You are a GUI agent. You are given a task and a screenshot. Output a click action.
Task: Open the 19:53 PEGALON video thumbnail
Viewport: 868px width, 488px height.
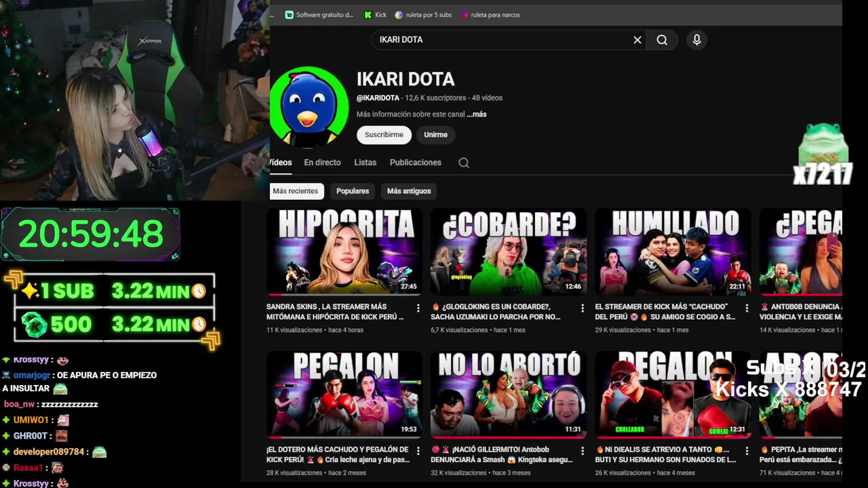coord(344,394)
